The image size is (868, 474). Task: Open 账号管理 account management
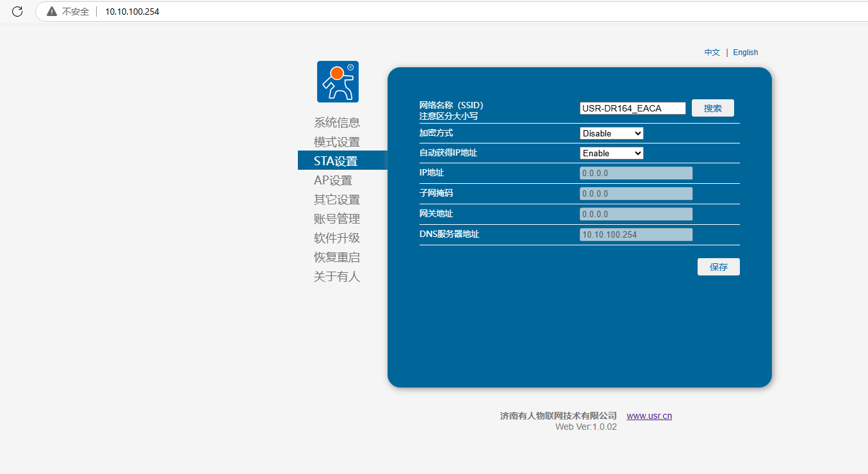pos(337,219)
